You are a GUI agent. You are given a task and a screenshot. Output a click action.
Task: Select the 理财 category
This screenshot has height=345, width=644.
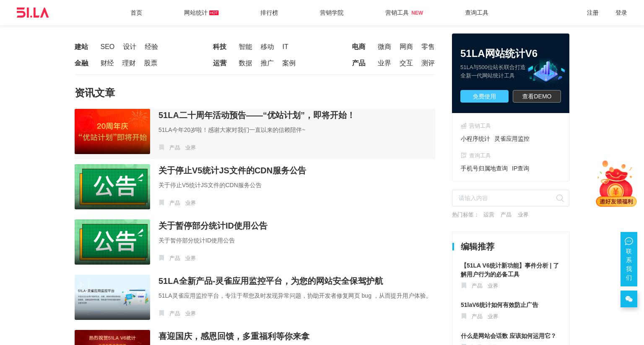(x=129, y=63)
